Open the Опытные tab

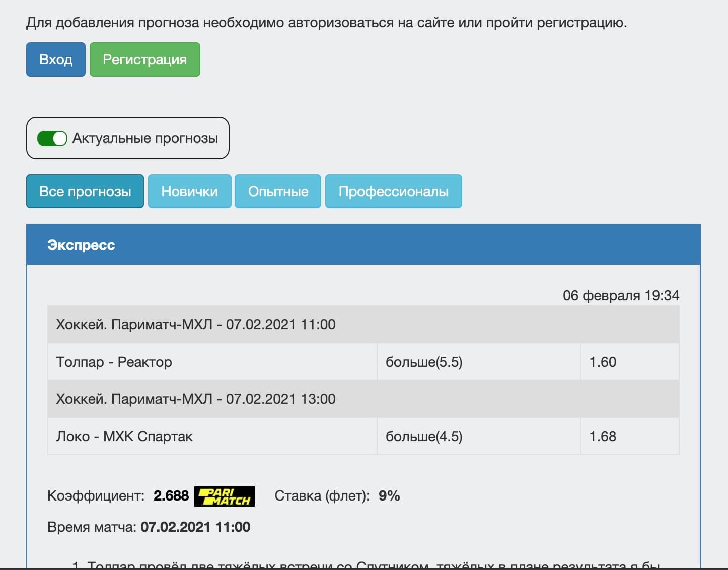(x=278, y=191)
